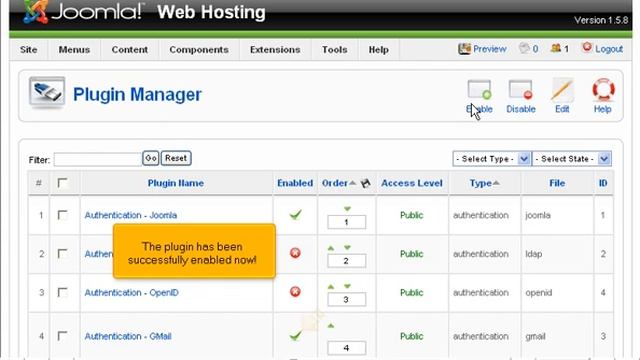Move ldap plugin up with green arrow
640x360 pixels.
[x=331, y=248]
